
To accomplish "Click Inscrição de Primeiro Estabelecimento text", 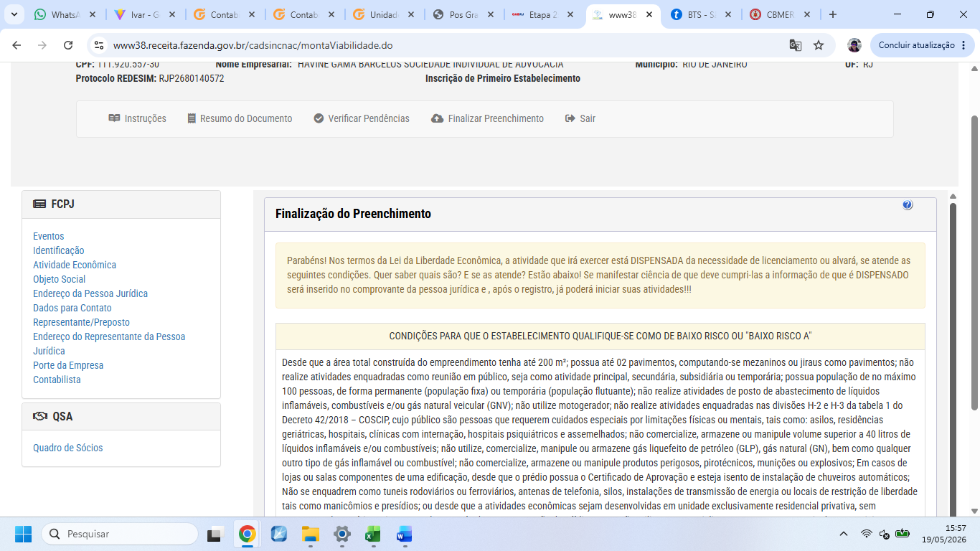I will click(503, 78).
